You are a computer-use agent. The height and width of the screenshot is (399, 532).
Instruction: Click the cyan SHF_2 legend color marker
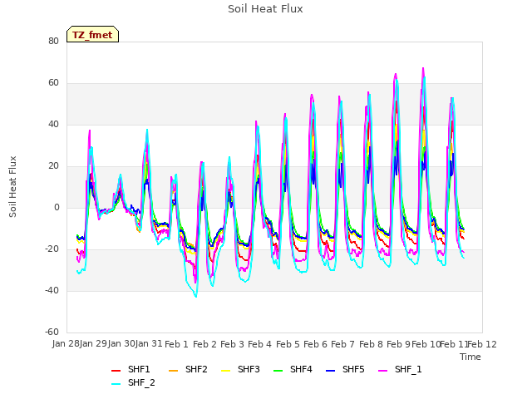(x=116, y=384)
